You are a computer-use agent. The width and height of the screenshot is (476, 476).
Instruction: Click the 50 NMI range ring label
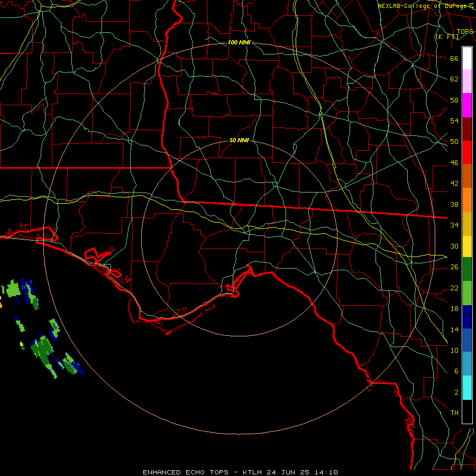tap(239, 140)
